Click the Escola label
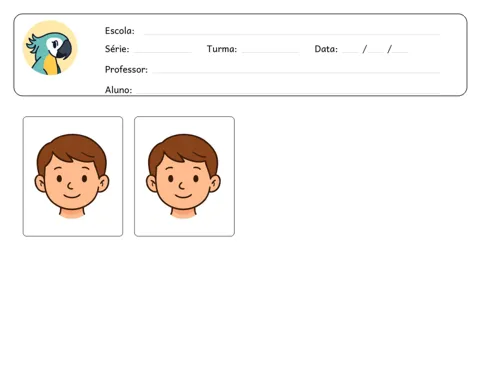480x384 pixels. pyautogui.click(x=120, y=31)
